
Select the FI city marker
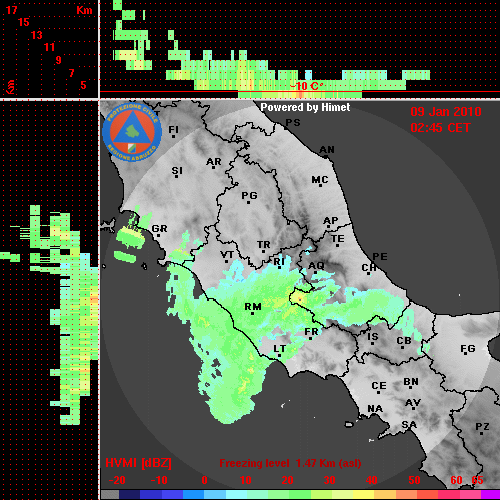(x=174, y=136)
